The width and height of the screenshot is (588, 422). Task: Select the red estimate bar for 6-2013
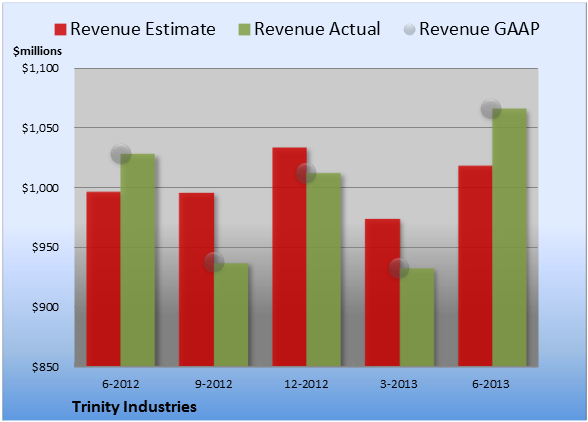475,266
